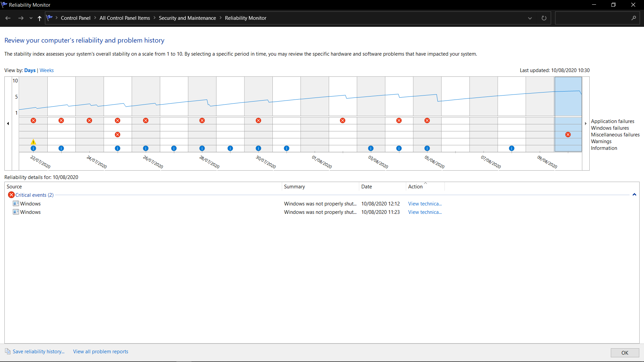Sort the list by the Date column

pos(382,187)
